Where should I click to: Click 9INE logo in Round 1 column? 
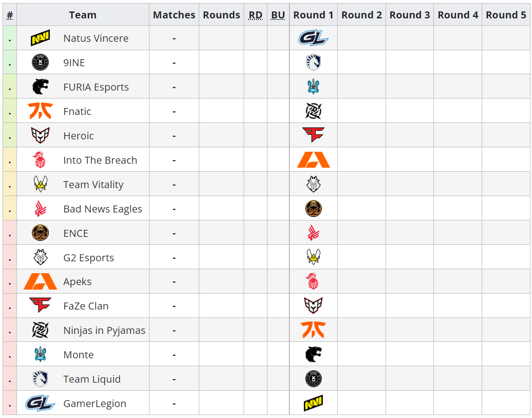pos(313,379)
